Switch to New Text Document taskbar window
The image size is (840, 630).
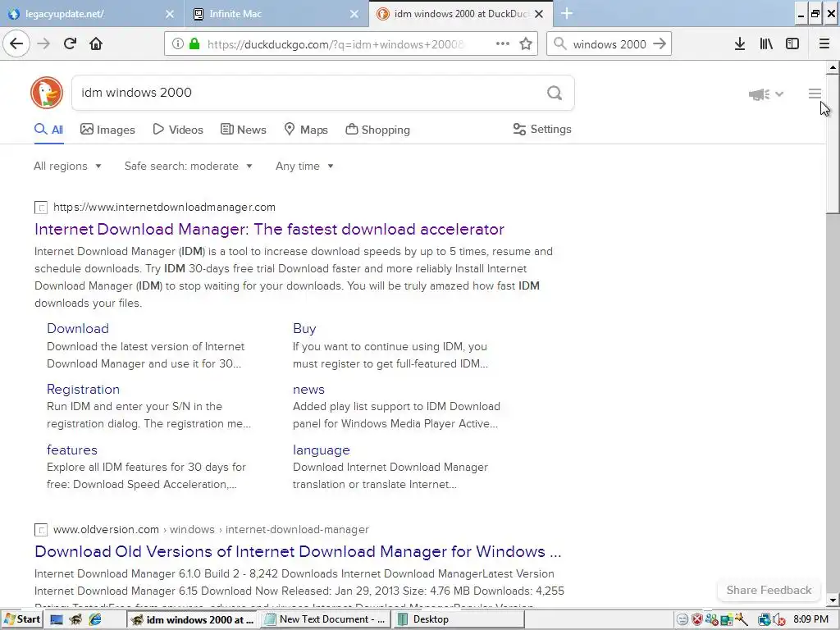pyautogui.click(x=326, y=619)
